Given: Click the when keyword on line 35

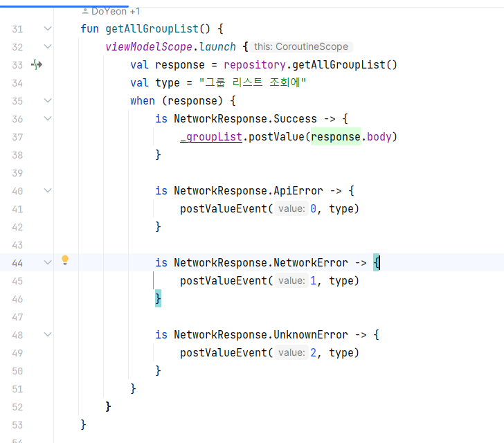Looking at the screenshot, I should (x=143, y=101).
